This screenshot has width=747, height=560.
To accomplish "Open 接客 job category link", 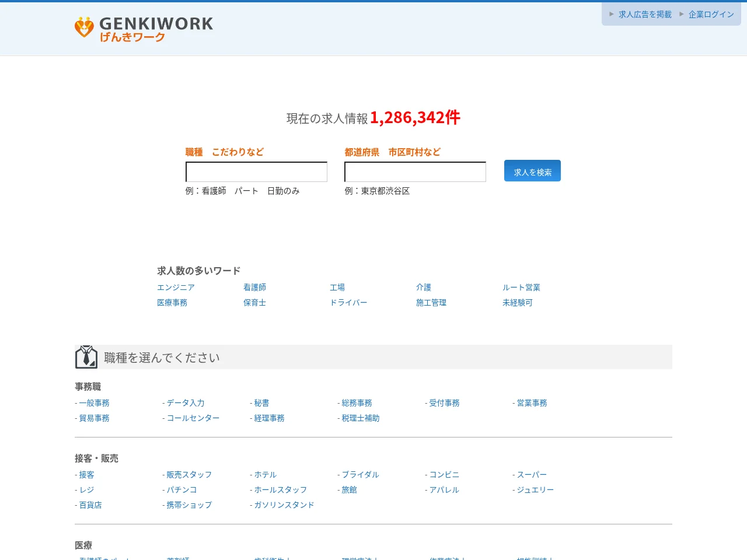I will point(86,475).
